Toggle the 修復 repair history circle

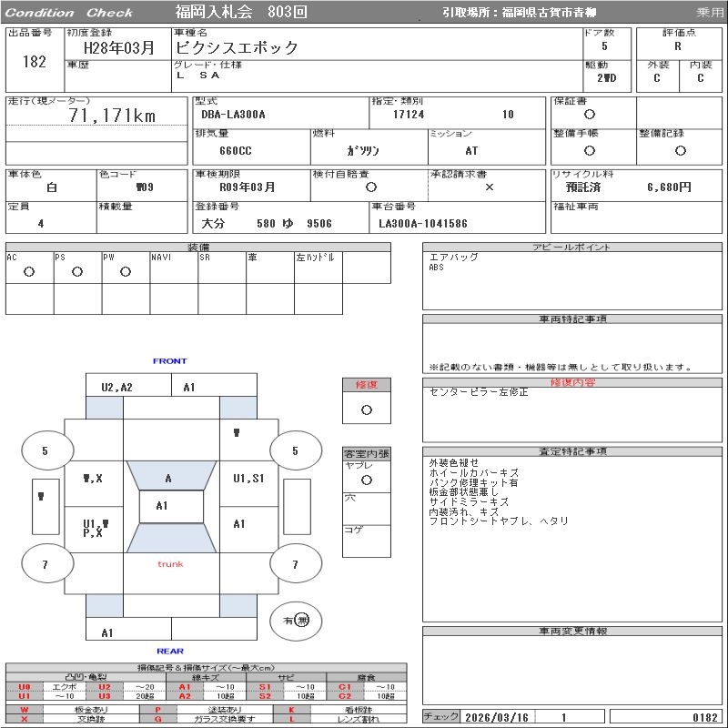[x=366, y=409]
